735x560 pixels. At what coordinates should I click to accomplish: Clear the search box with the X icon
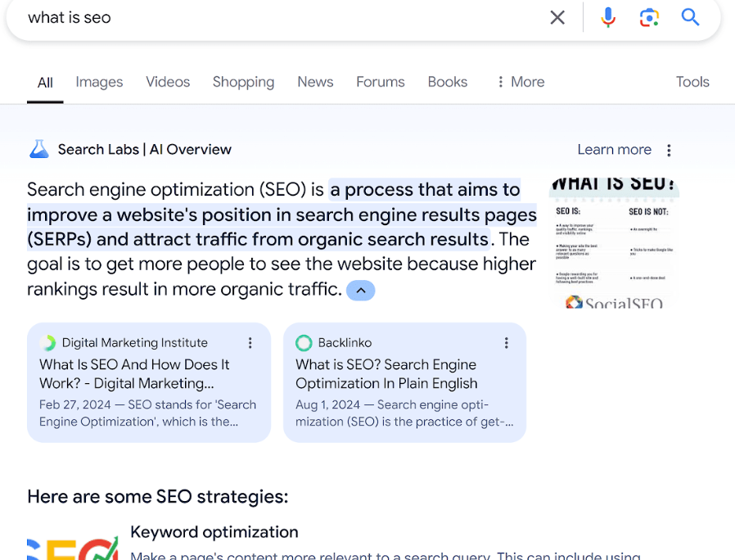pos(557,17)
